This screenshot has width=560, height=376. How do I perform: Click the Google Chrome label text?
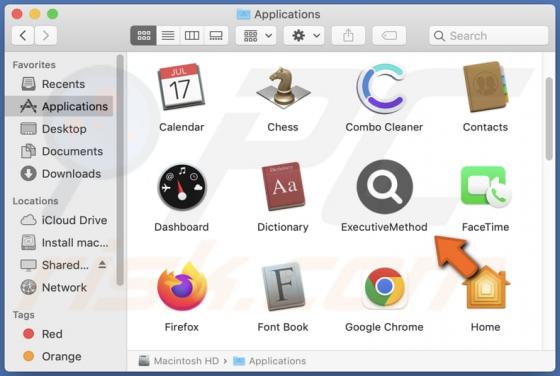click(384, 327)
